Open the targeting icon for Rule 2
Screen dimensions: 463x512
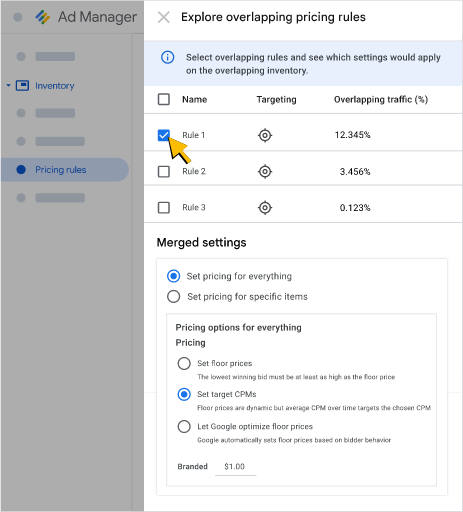(265, 172)
